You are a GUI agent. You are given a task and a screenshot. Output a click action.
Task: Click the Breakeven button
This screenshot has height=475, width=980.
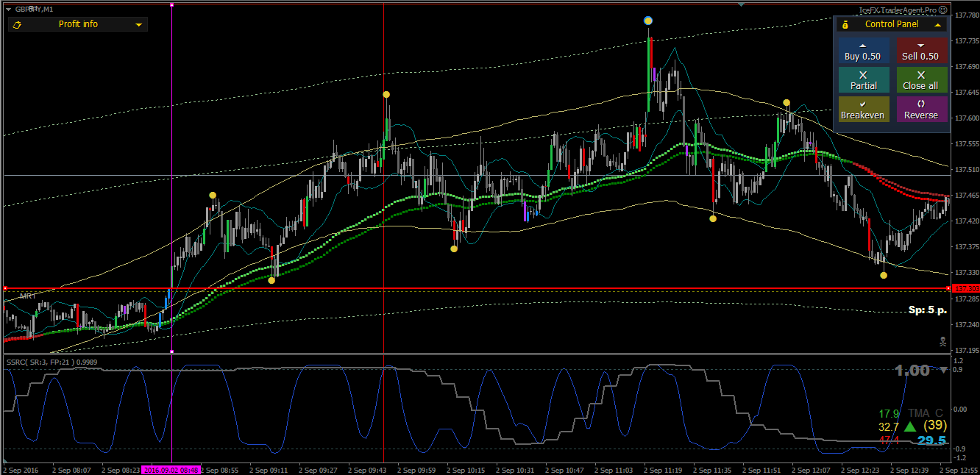[863, 110]
